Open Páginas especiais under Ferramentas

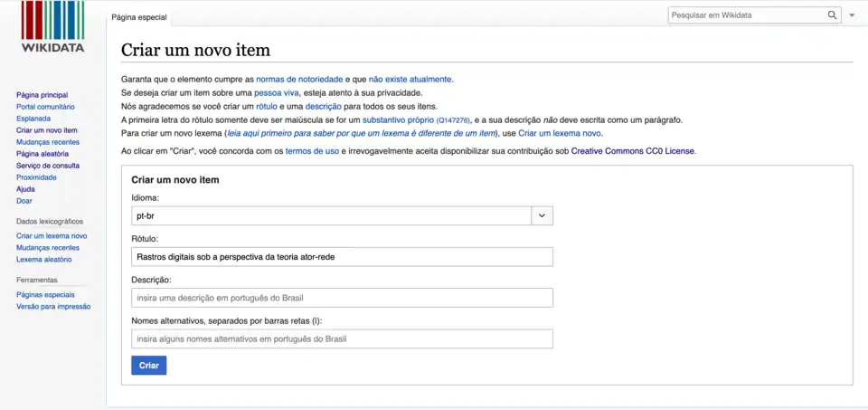coord(45,295)
